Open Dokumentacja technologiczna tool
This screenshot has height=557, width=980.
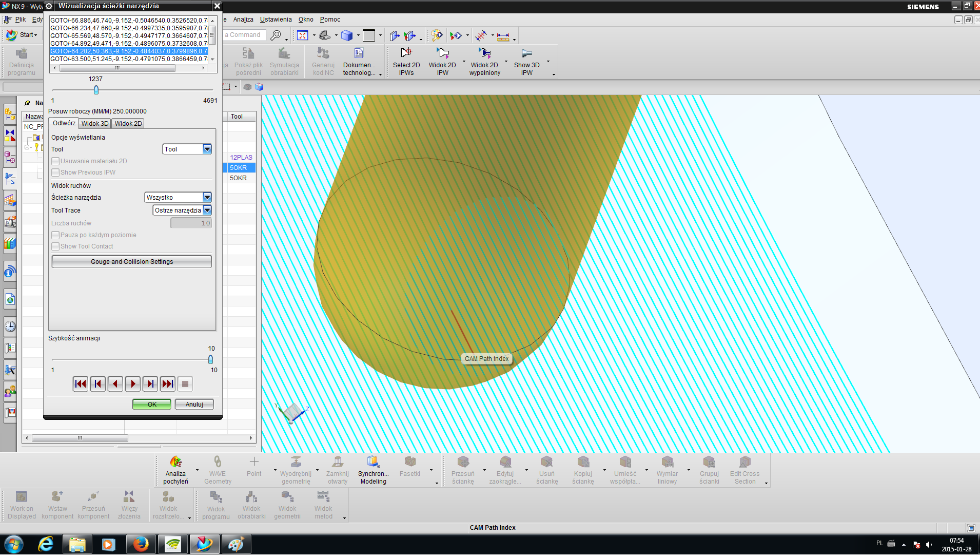(x=359, y=61)
